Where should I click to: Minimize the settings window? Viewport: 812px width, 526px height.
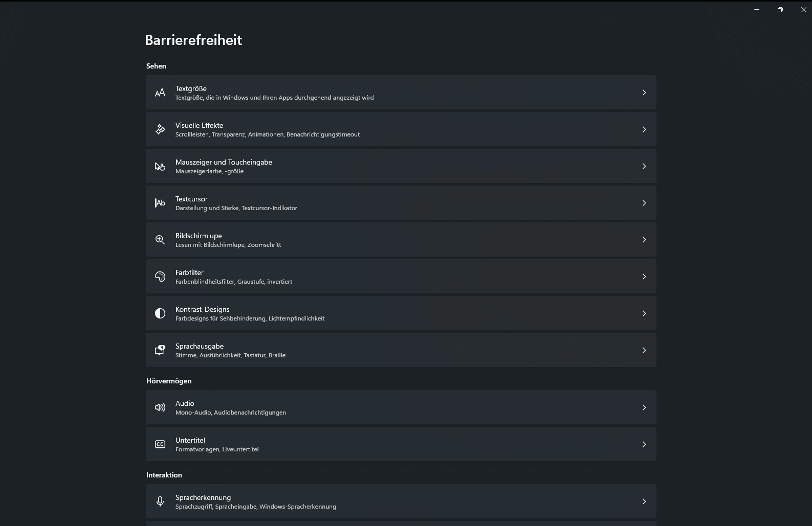tap(757, 10)
